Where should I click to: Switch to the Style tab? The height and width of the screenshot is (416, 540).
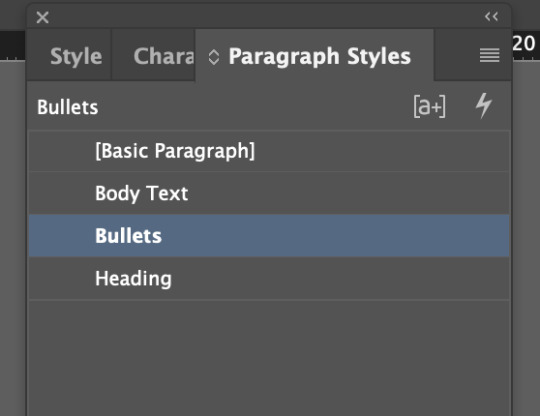[x=76, y=56]
